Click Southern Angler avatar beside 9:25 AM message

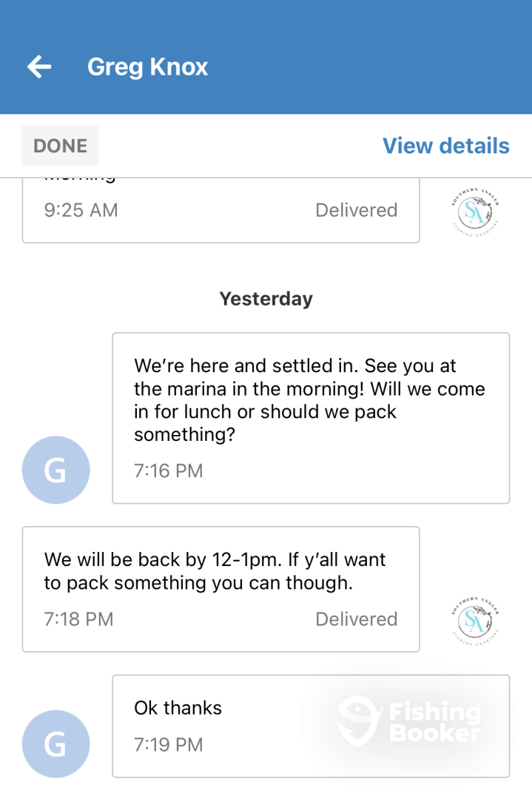click(x=474, y=214)
